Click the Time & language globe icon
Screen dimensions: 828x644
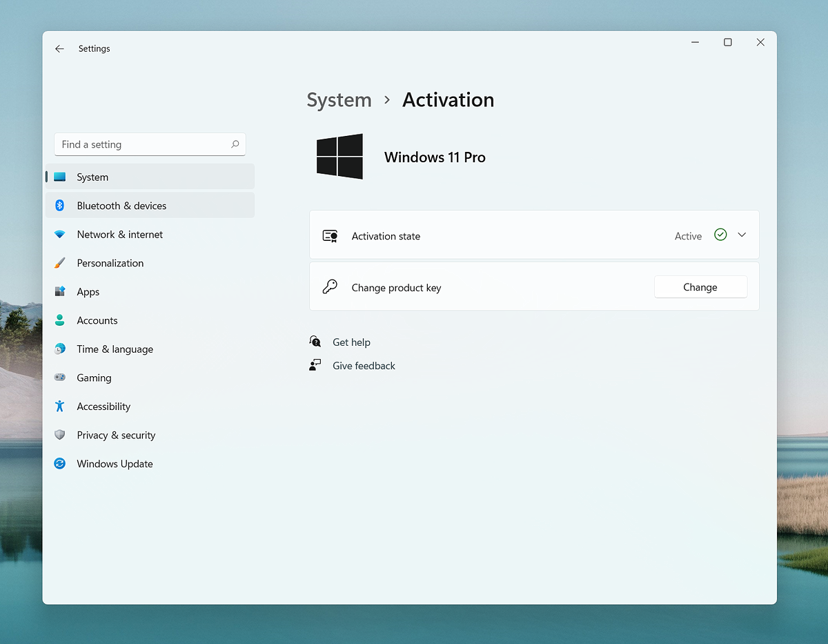click(60, 349)
